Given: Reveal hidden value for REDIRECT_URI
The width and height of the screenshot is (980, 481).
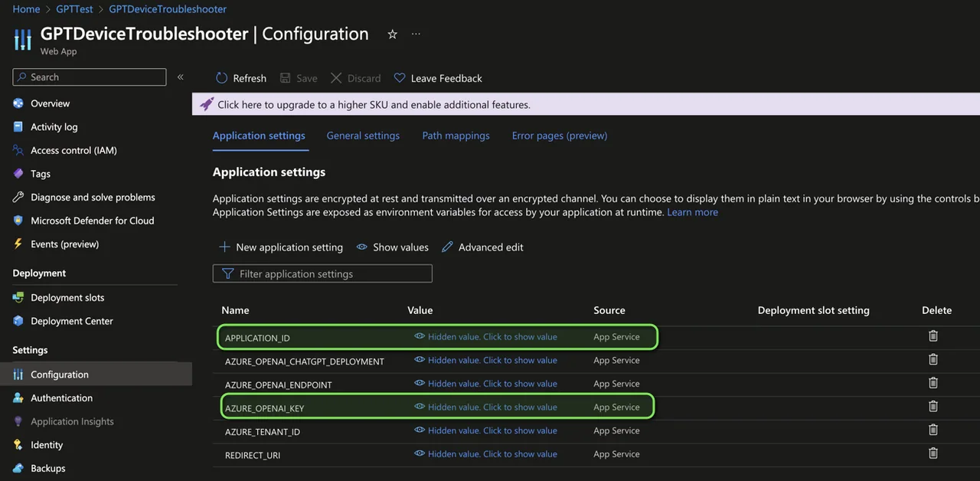Looking at the screenshot, I should click(485, 454).
